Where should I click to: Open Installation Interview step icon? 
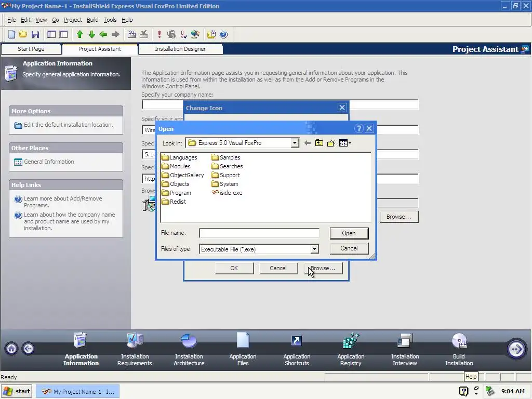coord(405,349)
